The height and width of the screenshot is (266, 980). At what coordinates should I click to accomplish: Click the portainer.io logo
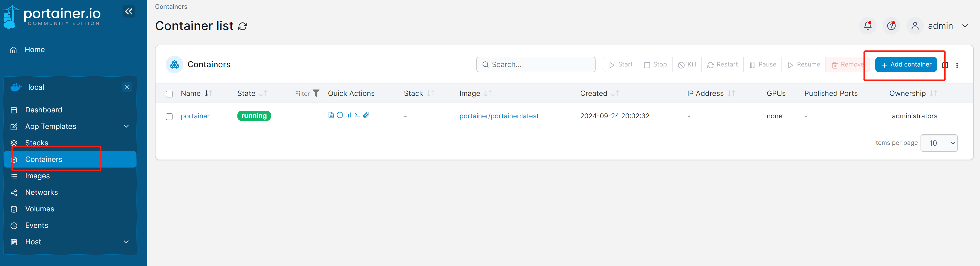[52, 17]
